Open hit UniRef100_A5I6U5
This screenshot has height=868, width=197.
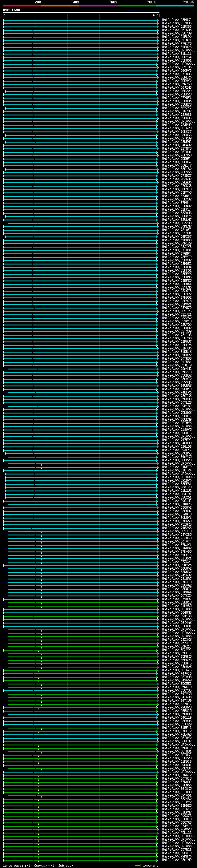(176, 30)
